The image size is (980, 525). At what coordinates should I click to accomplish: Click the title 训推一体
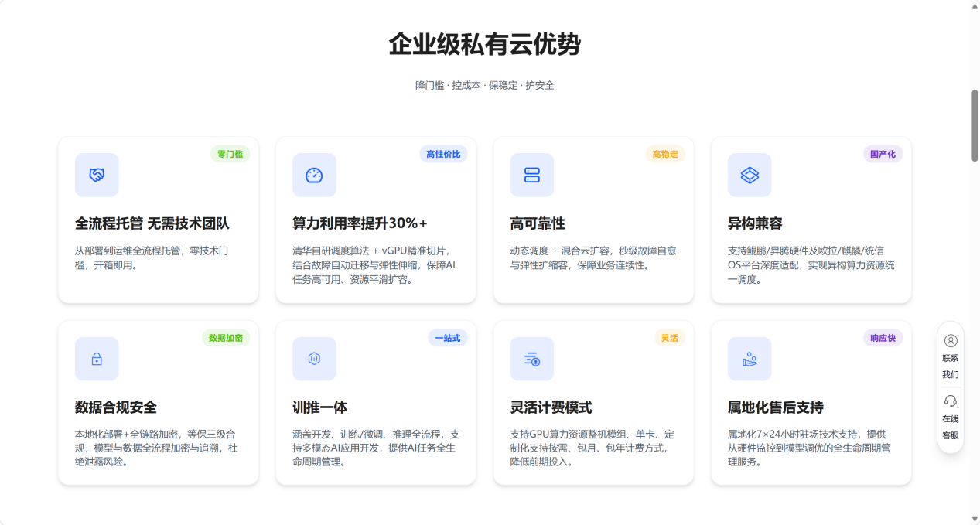[x=320, y=407]
